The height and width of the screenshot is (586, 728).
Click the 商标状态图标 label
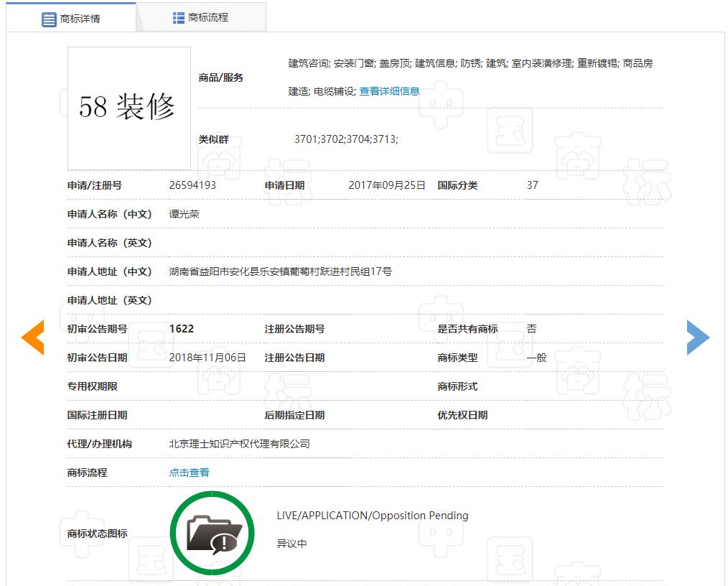pos(97,534)
